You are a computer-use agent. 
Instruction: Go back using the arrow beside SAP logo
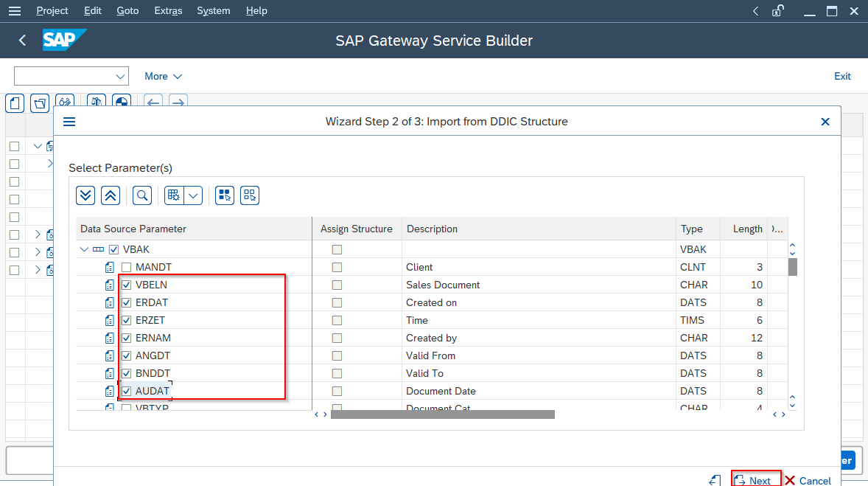pos(22,40)
